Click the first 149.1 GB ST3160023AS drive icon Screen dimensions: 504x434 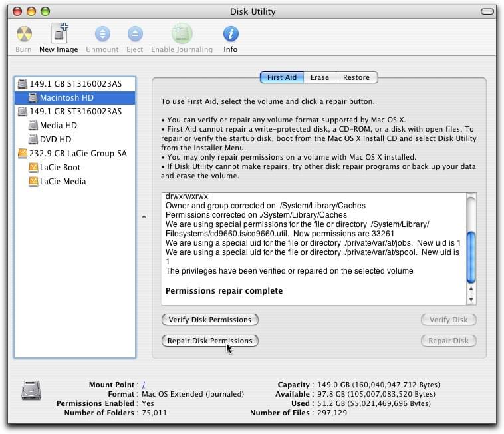[23, 84]
